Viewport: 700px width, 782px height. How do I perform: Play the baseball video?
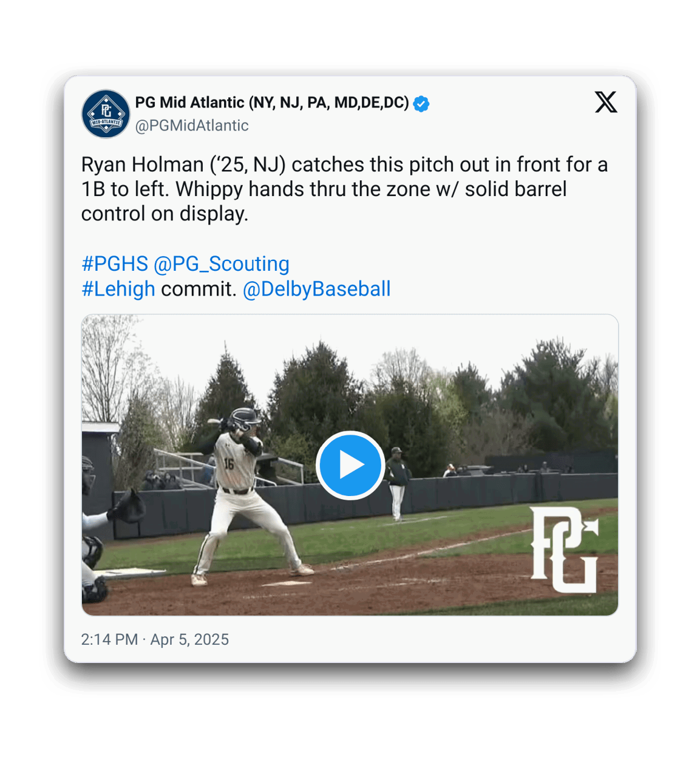tap(350, 465)
